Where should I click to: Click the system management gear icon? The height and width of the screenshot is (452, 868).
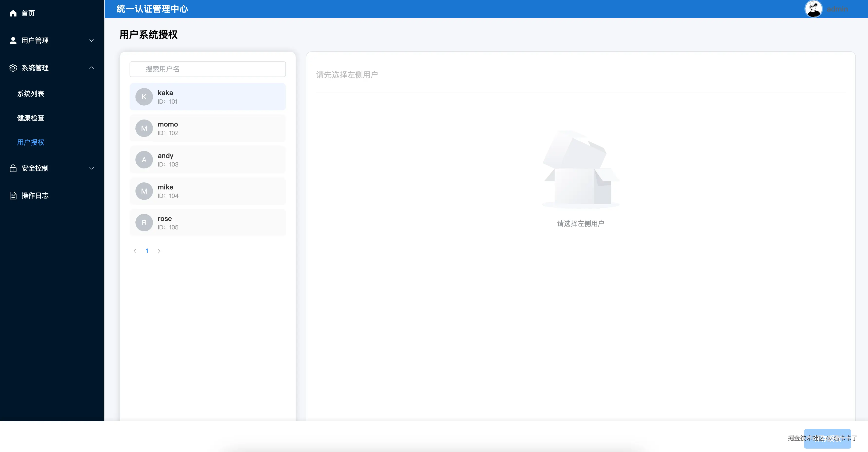(x=13, y=68)
